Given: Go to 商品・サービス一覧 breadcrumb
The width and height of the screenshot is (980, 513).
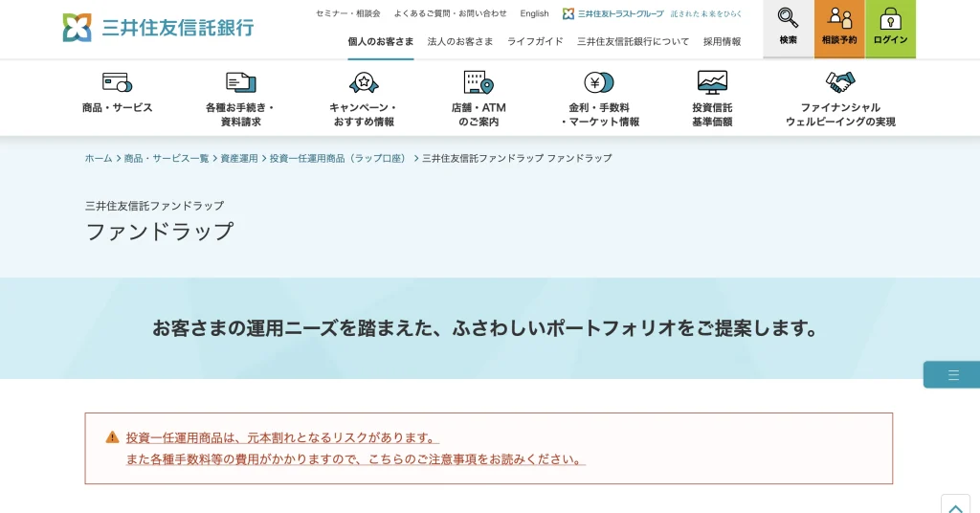Looking at the screenshot, I should (x=167, y=158).
